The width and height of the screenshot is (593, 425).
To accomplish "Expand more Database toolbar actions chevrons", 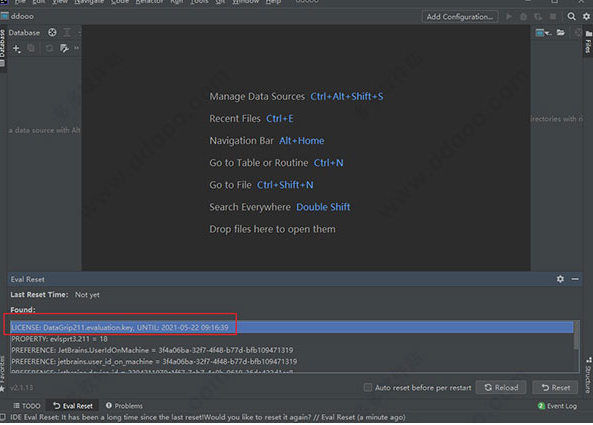I will 76,48.
